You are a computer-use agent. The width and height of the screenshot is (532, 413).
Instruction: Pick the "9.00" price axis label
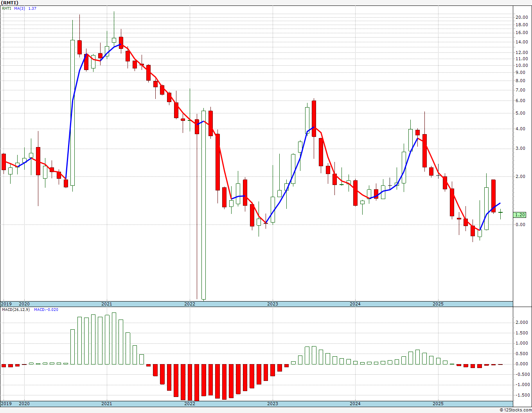click(x=521, y=72)
